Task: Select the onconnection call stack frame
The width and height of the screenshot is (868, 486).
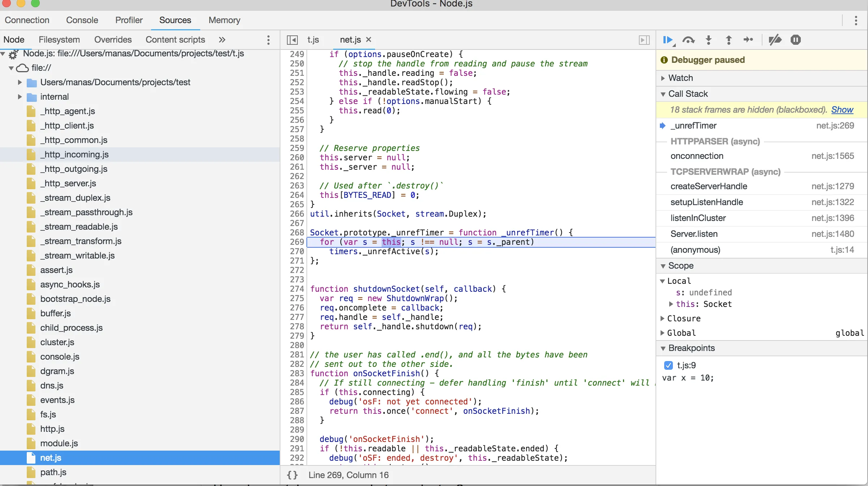Action: tap(697, 156)
